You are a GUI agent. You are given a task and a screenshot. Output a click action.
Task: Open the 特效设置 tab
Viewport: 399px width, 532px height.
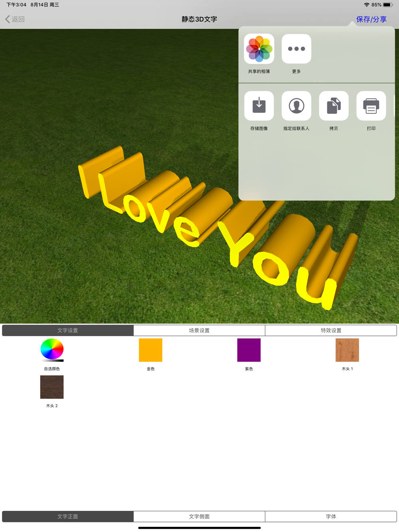pyautogui.click(x=331, y=330)
